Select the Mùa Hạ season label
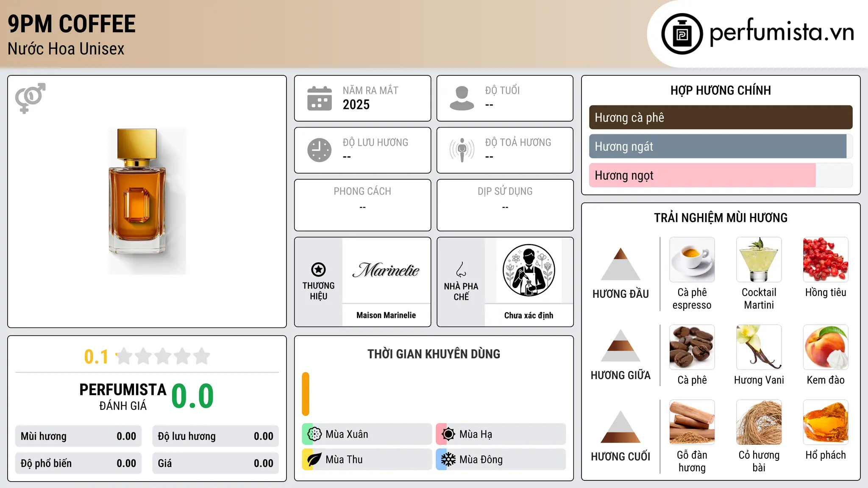Viewport: 868px width, 488px height. 476,434
